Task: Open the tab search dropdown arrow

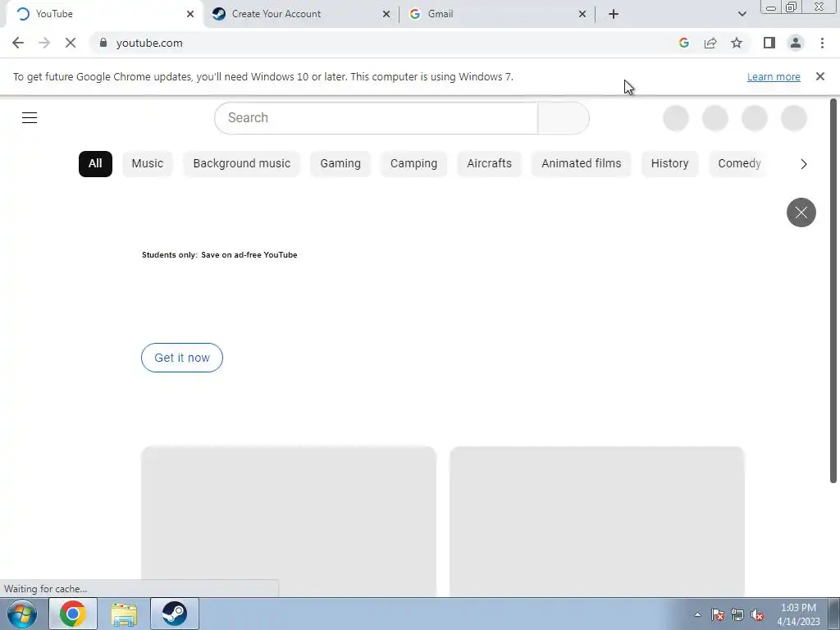Action: point(742,14)
